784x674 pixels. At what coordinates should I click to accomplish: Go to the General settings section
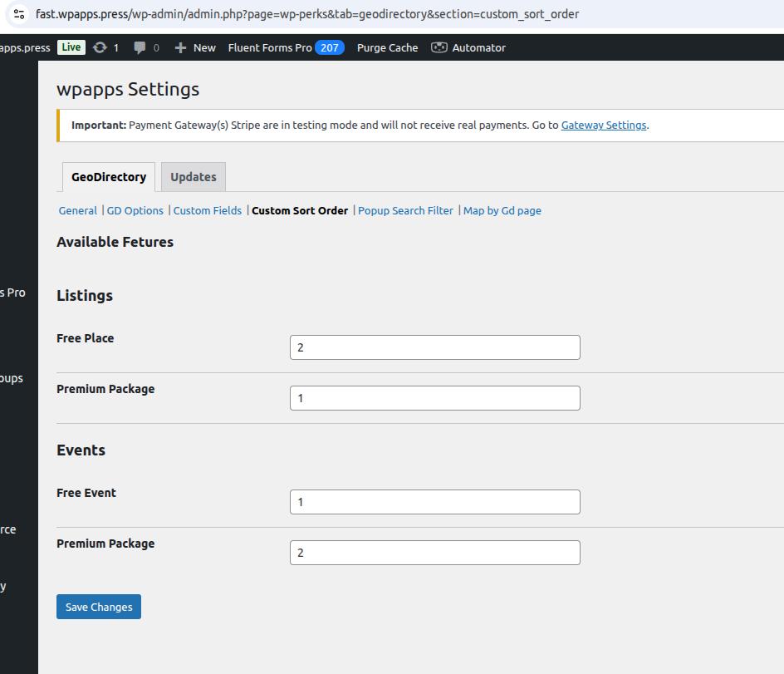click(x=77, y=211)
